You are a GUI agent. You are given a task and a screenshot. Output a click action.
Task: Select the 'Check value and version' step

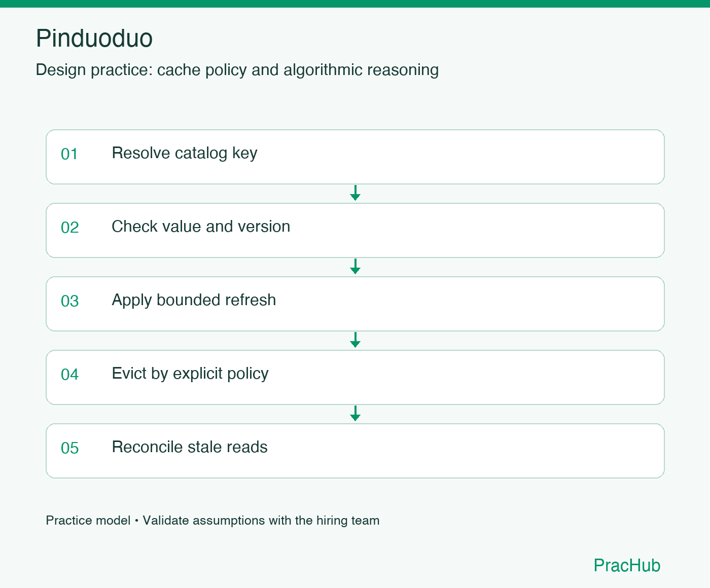(x=355, y=230)
